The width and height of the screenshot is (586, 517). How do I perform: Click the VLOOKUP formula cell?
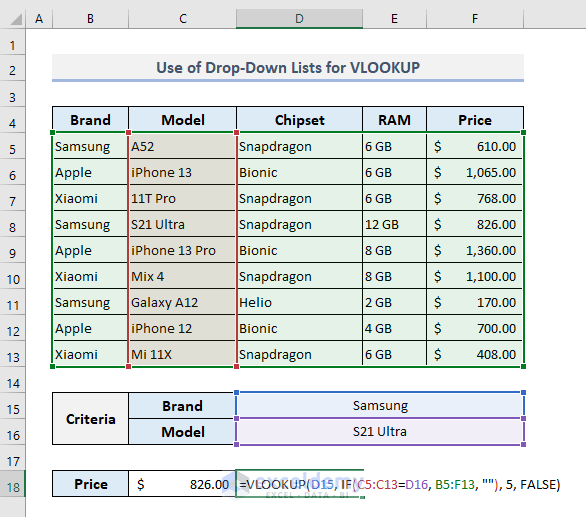[299, 484]
